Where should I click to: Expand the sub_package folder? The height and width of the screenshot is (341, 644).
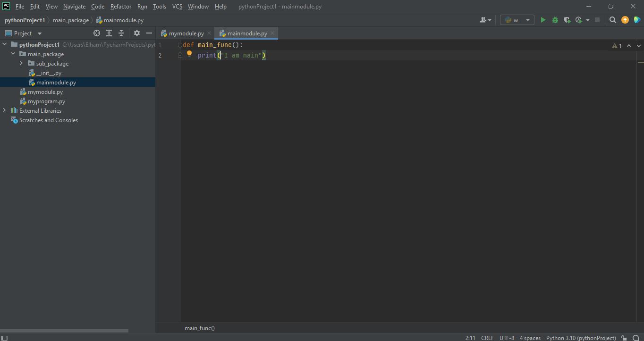point(22,64)
